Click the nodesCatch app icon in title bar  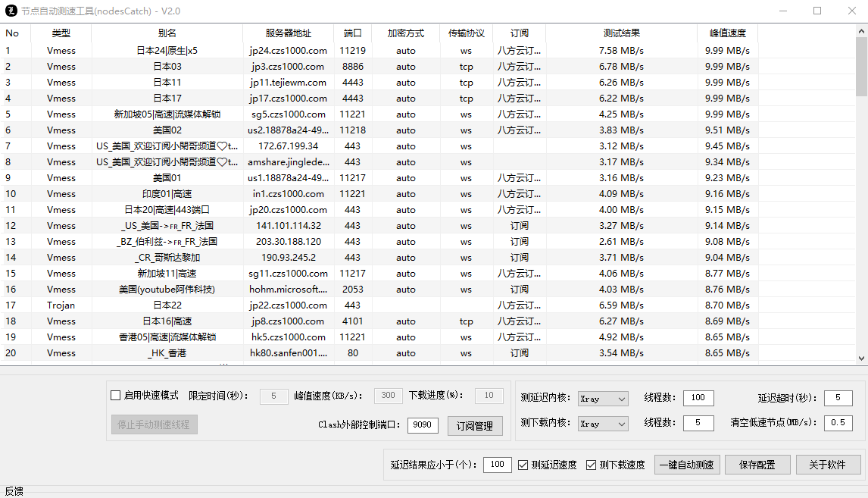(11, 10)
